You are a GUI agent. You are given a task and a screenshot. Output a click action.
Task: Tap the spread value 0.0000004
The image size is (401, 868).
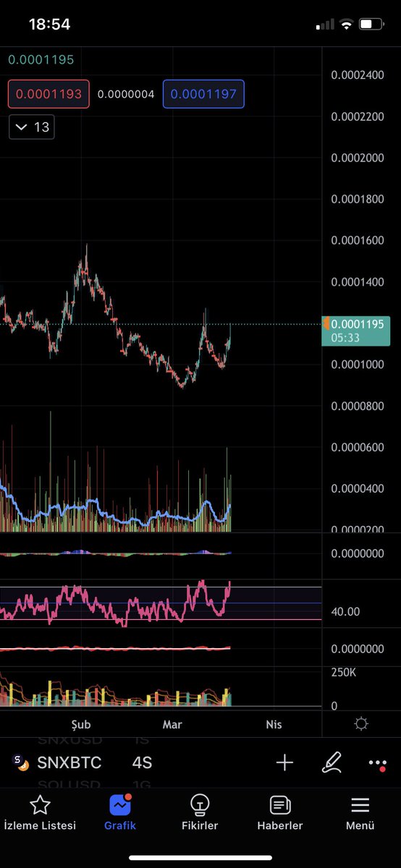(126, 94)
